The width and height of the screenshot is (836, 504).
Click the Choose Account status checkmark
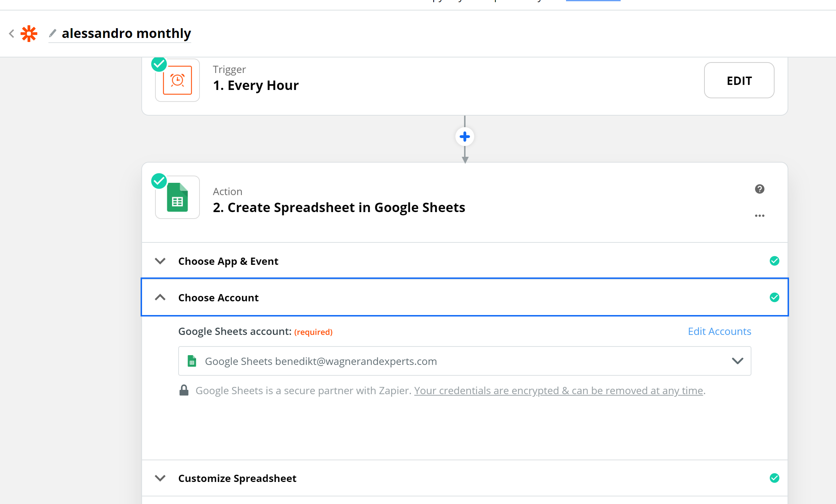click(x=775, y=297)
